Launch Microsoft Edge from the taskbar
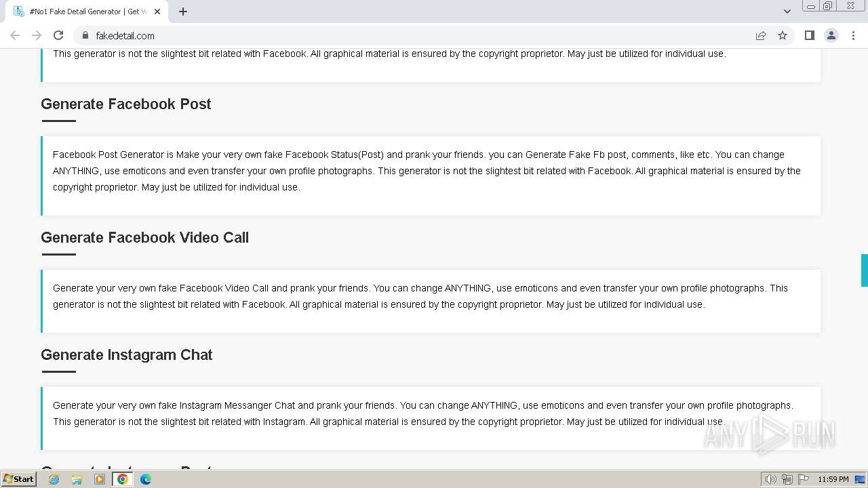 point(146,479)
